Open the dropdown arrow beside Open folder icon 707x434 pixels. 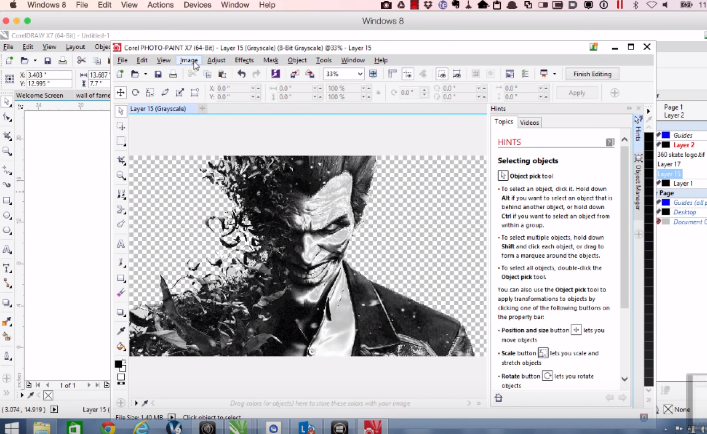coord(145,74)
